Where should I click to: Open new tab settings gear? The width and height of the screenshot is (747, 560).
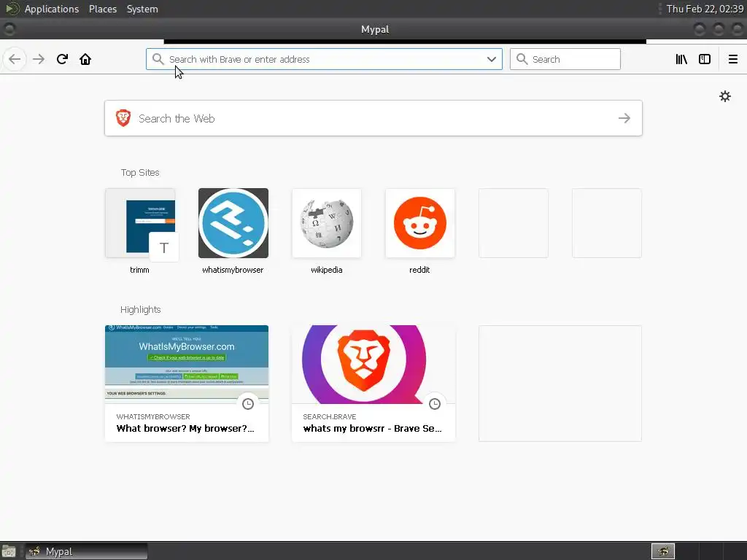(725, 96)
